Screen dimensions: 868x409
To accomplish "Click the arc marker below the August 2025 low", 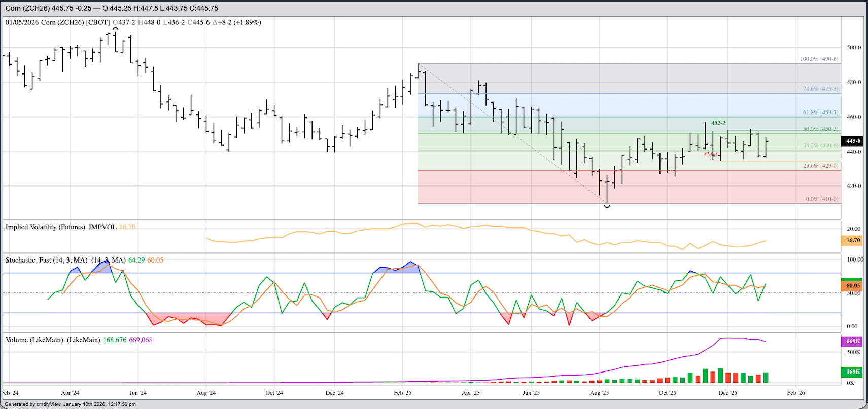I will point(607,206).
